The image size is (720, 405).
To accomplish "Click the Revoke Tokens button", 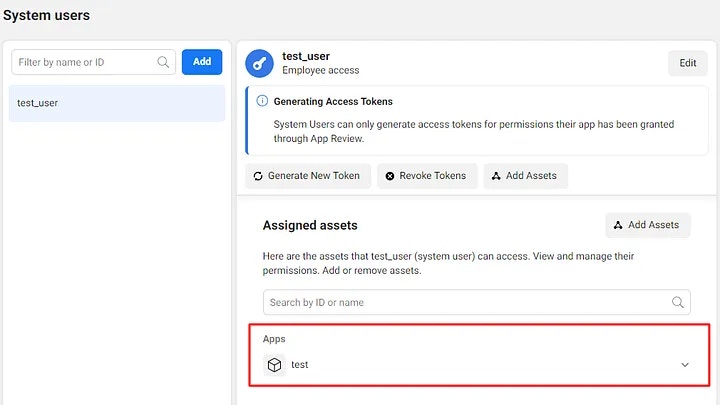I will pos(427,176).
